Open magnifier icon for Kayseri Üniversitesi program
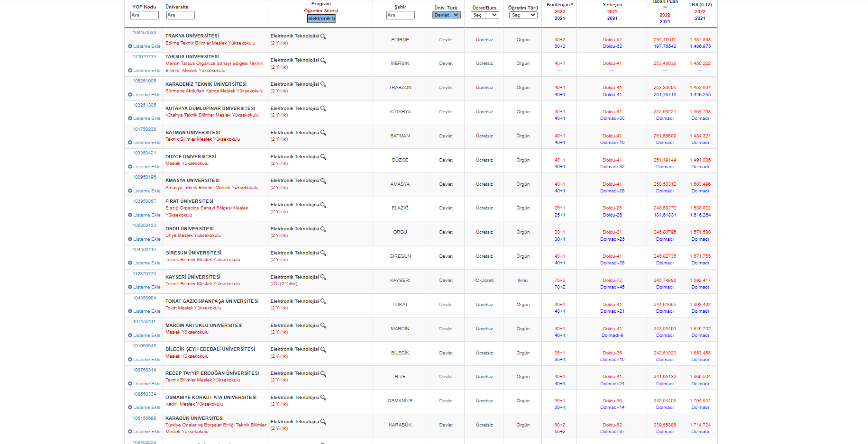 [x=323, y=277]
